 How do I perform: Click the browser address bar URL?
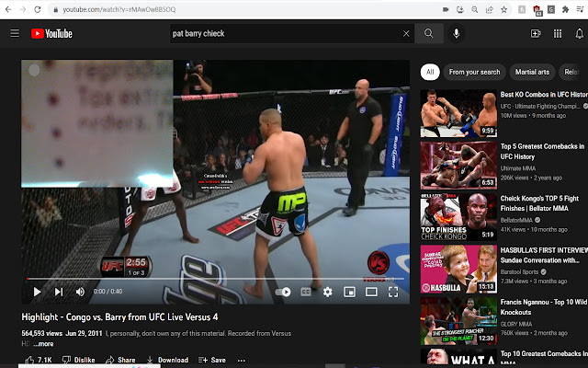coord(119,10)
